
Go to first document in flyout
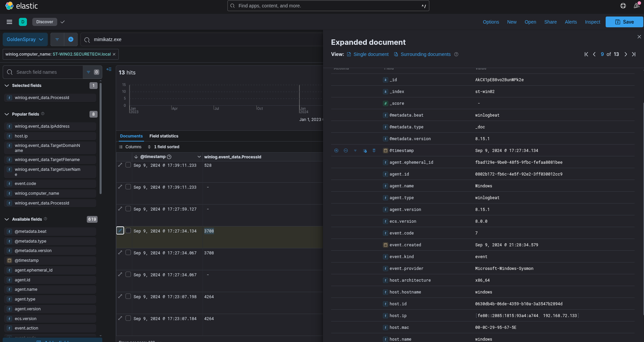pos(586,54)
